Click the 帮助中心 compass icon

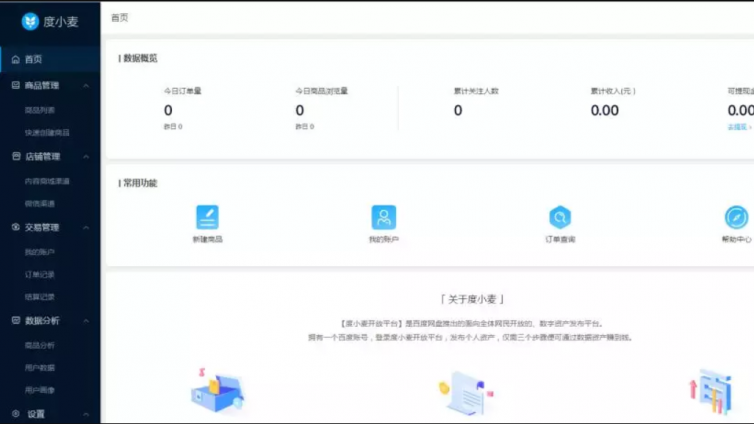tap(736, 217)
